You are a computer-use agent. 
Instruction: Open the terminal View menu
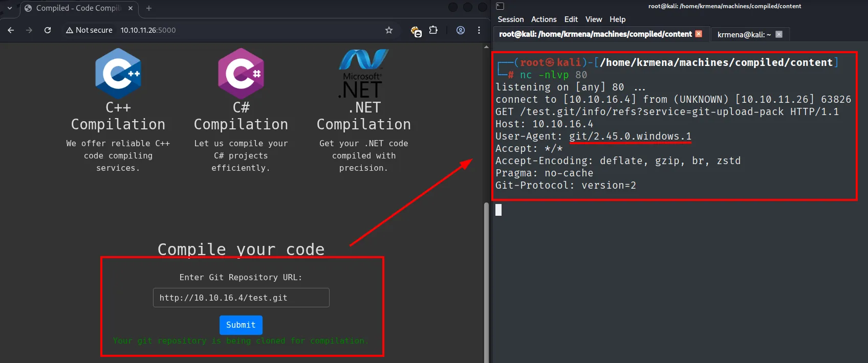click(x=594, y=19)
